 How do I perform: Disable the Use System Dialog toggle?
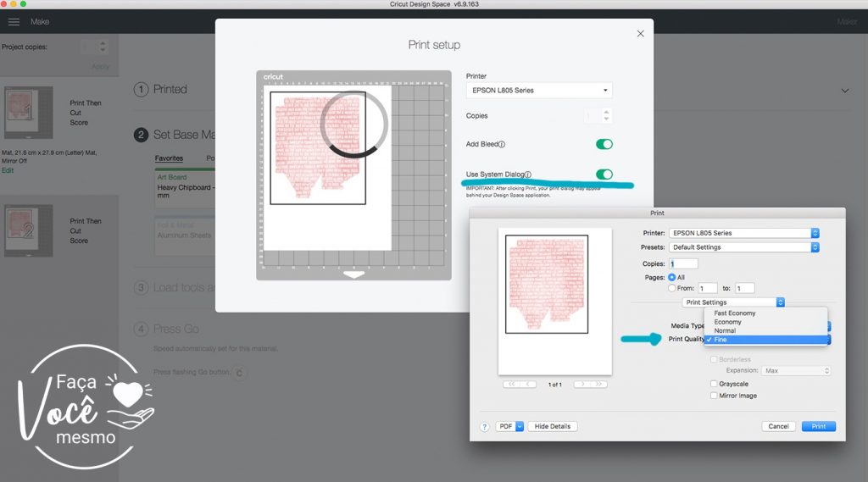[x=604, y=175]
